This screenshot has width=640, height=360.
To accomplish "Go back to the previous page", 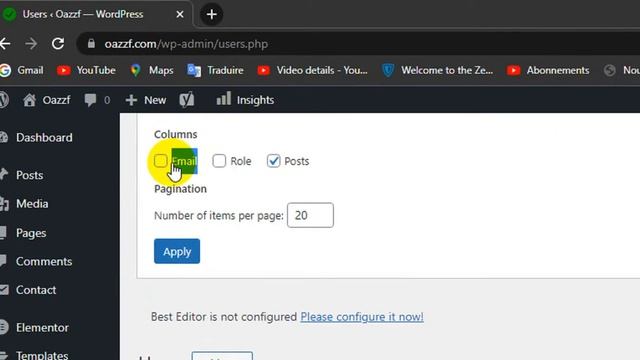I will pos(5,44).
